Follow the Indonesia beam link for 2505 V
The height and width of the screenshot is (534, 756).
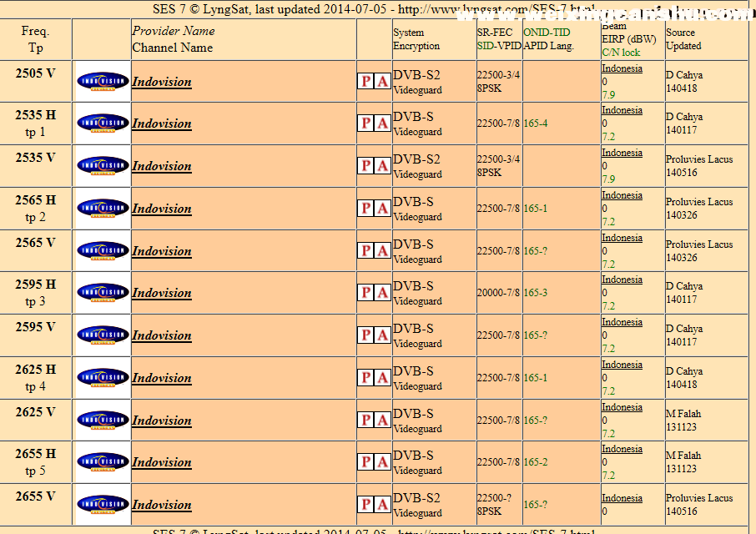[622, 68]
